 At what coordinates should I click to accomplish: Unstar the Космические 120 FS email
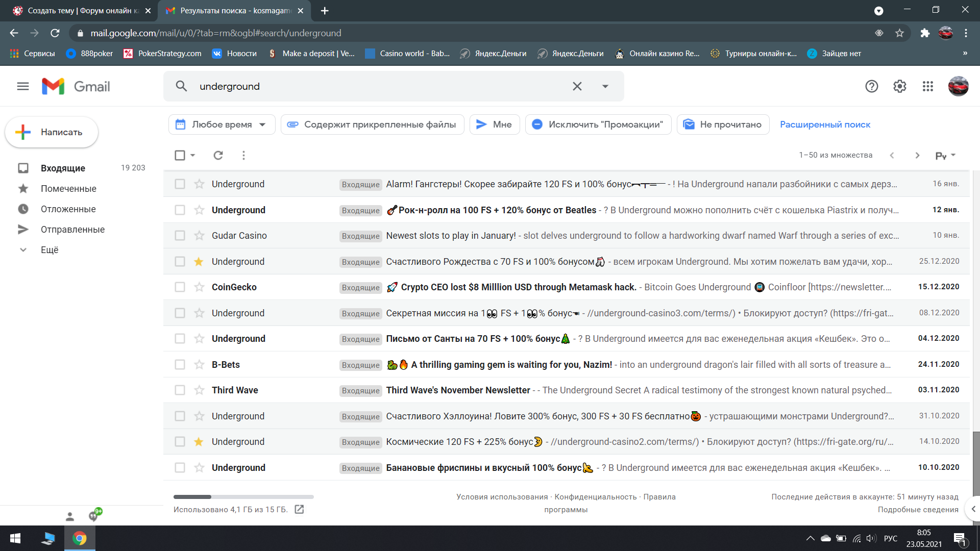(199, 441)
